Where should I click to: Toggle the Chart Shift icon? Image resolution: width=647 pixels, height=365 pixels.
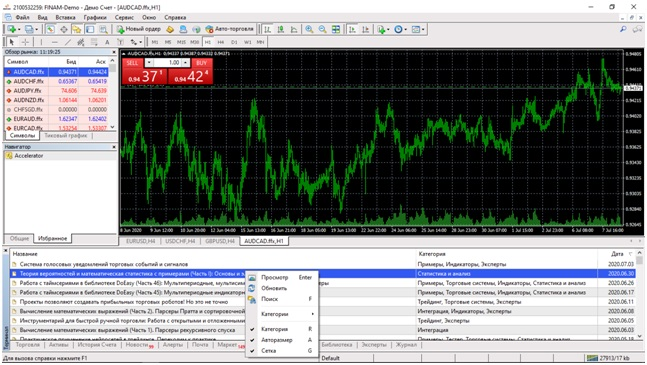click(x=365, y=29)
